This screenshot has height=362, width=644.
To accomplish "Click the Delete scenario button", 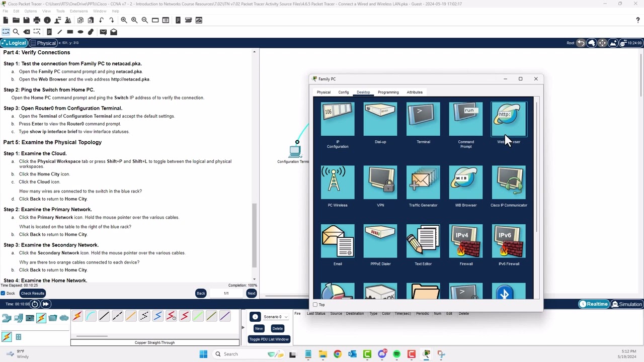I will point(277,328).
